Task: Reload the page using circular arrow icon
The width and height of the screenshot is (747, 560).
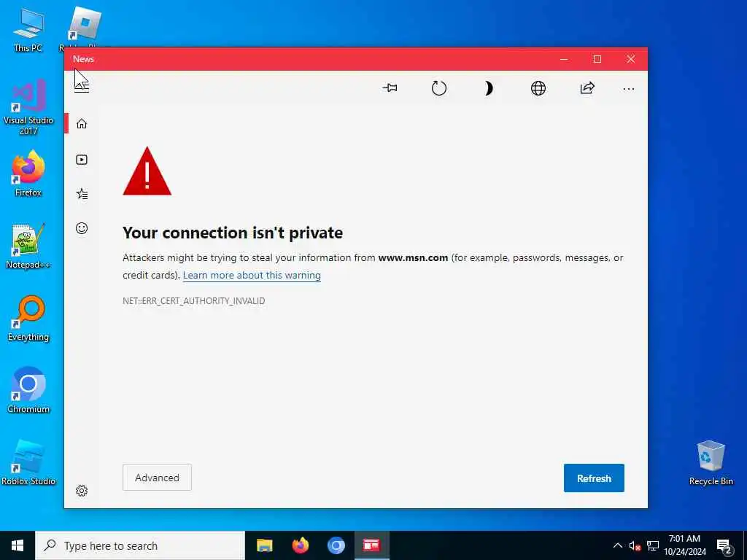Action: (438, 88)
